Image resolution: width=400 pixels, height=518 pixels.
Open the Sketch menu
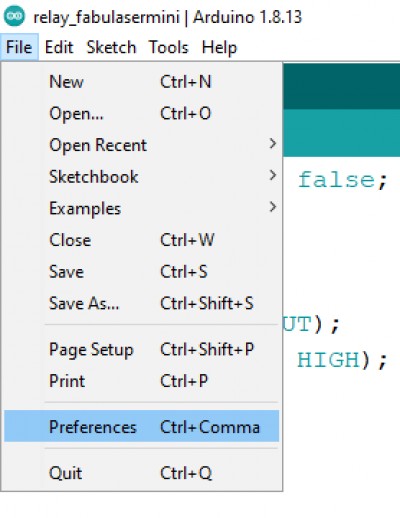coord(111,47)
